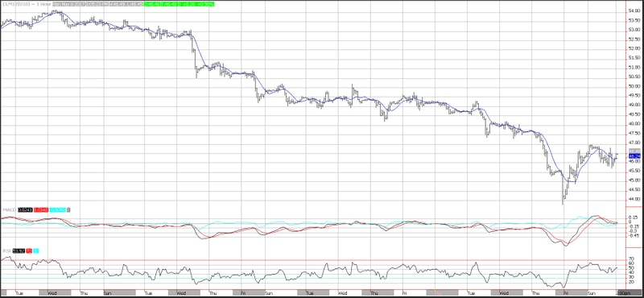Screen dimensions: 644x298
Task: Click the 54.00 price axis label
Action: point(634,10)
